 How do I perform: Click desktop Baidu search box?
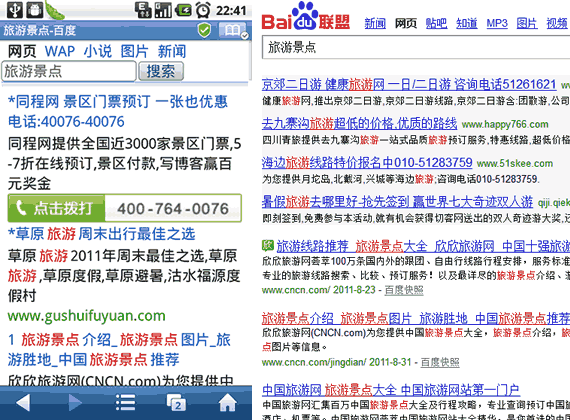416,47
